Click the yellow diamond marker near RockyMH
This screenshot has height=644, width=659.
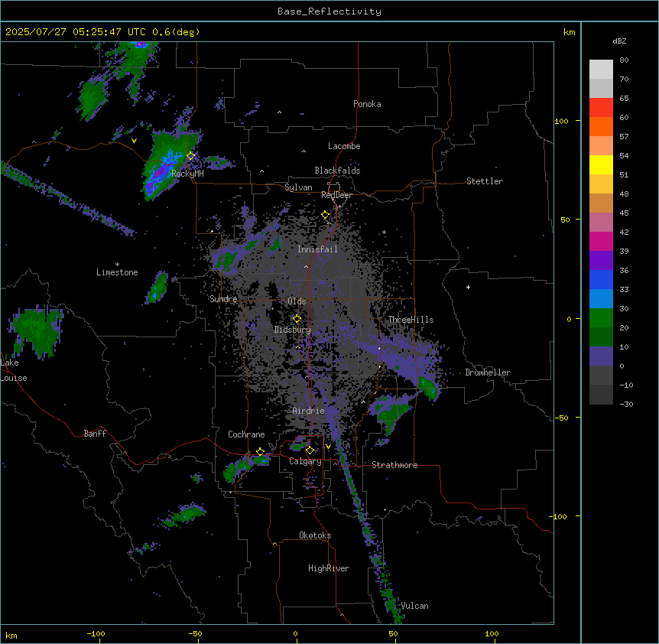(191, 156)
